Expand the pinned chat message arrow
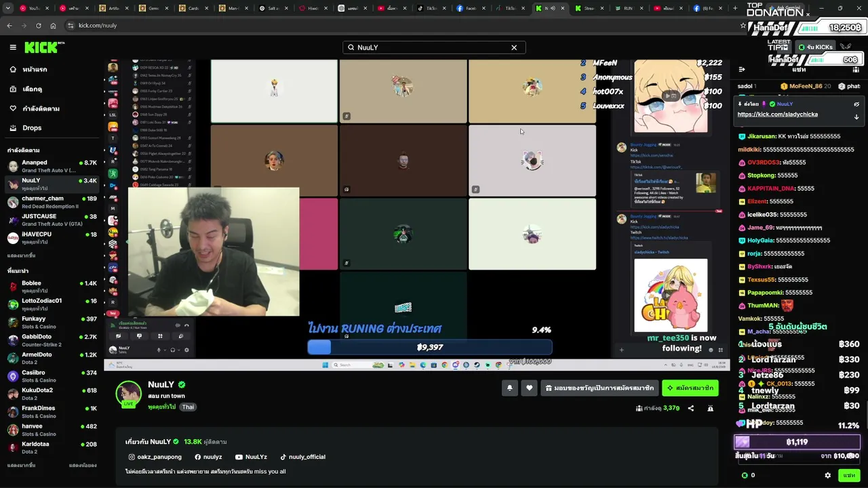This screenshot has width=868, height=488. tap(856, 117)
